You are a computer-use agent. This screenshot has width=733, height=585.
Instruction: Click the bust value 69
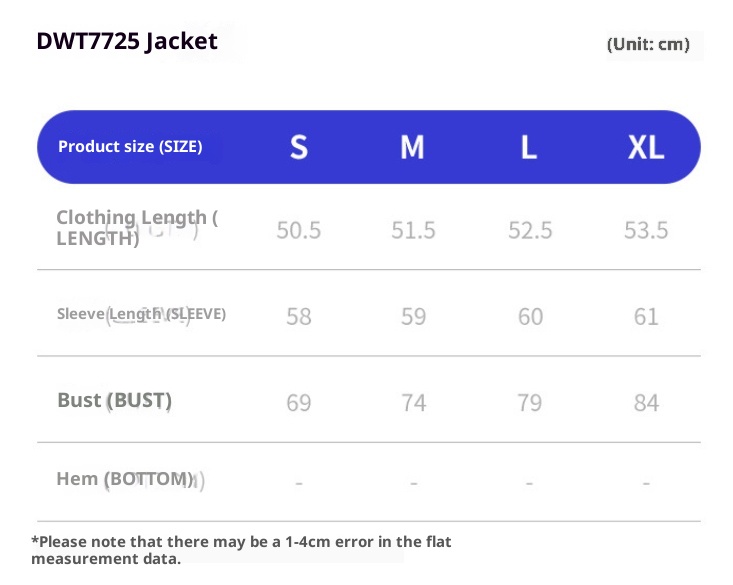pos(298,403)
